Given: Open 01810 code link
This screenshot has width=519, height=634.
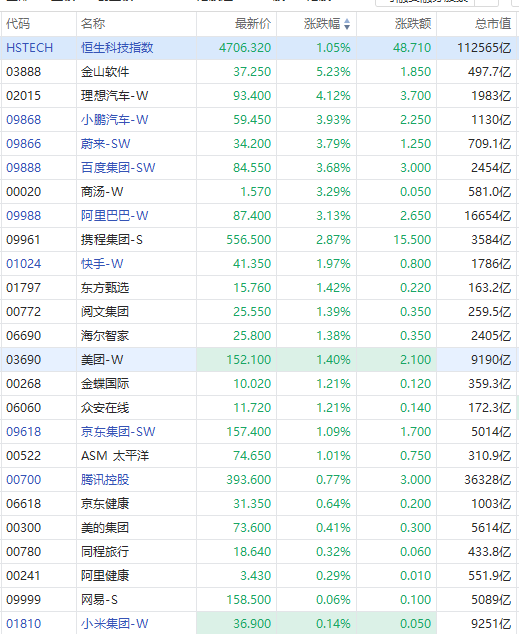Looking at the screenshot, I should point(23,623).
